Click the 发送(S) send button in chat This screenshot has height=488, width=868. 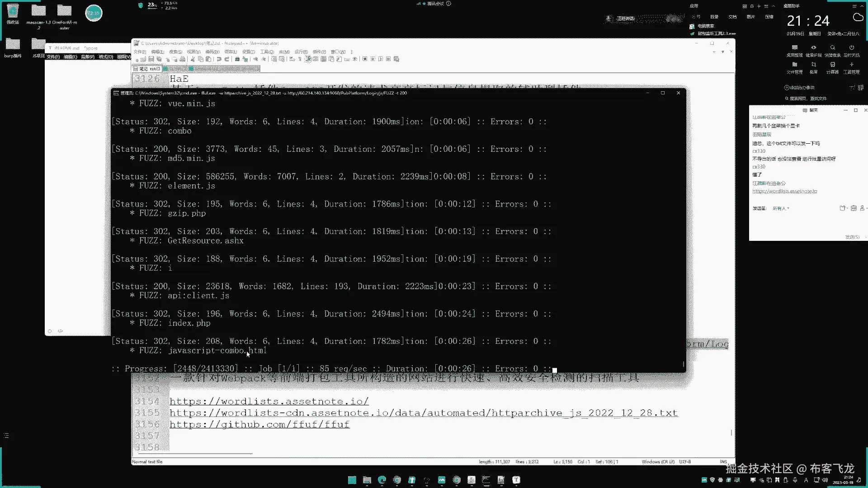coord(852,237)
